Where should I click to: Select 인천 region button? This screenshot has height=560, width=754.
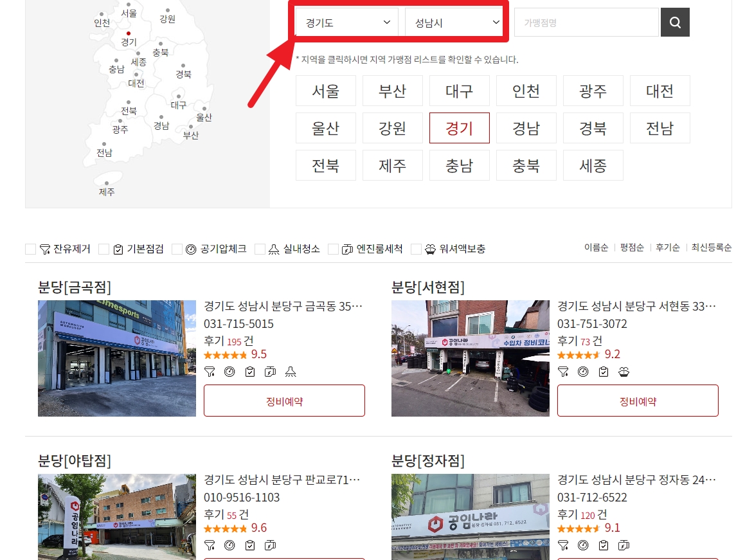point(526,91)
